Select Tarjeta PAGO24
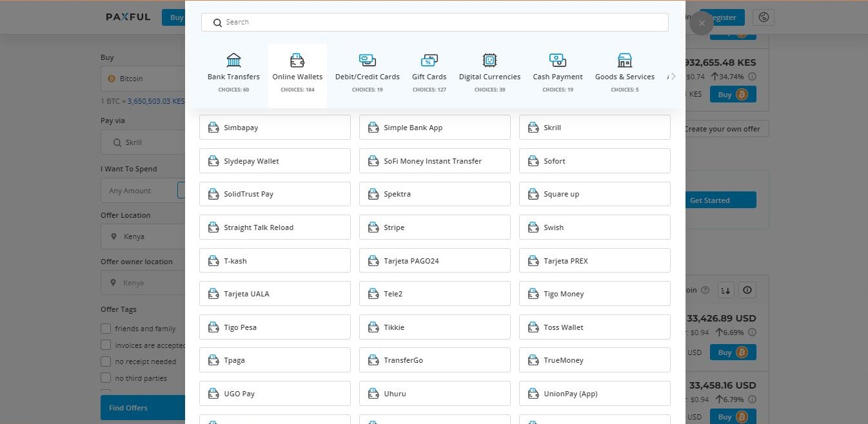Image resolution: width=868 pixels, height=424 pixels. [435, 261]
